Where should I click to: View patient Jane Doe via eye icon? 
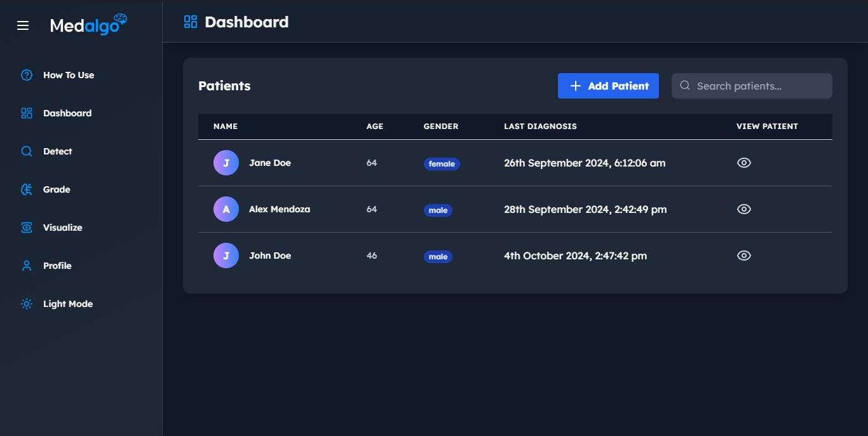tap(744, 163)
